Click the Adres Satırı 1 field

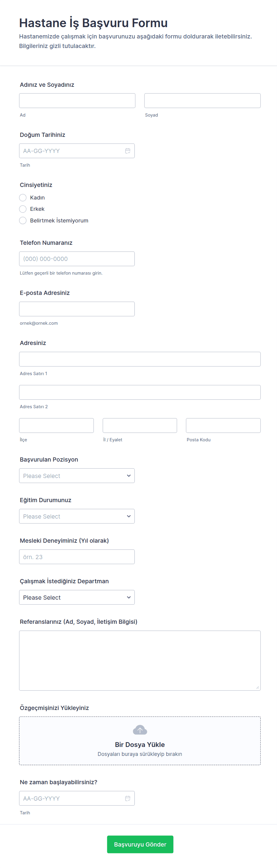pyautogui.click(x=140, y=359)
